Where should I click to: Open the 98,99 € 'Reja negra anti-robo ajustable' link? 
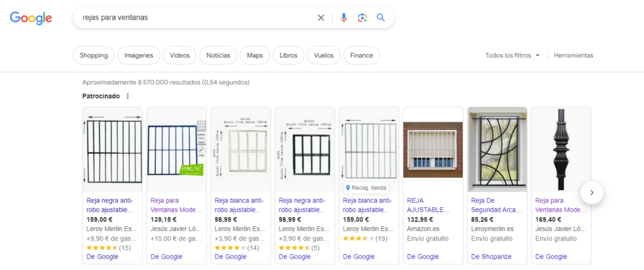tap(303, 205)
